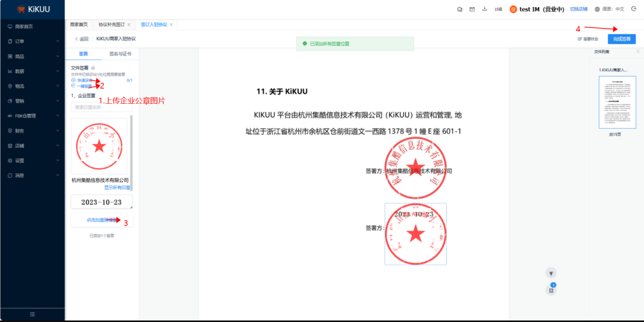Viewport: 644px width, 322px height.
Task: Switch to the 商家首页 page tab
Action: coord(79,24)
